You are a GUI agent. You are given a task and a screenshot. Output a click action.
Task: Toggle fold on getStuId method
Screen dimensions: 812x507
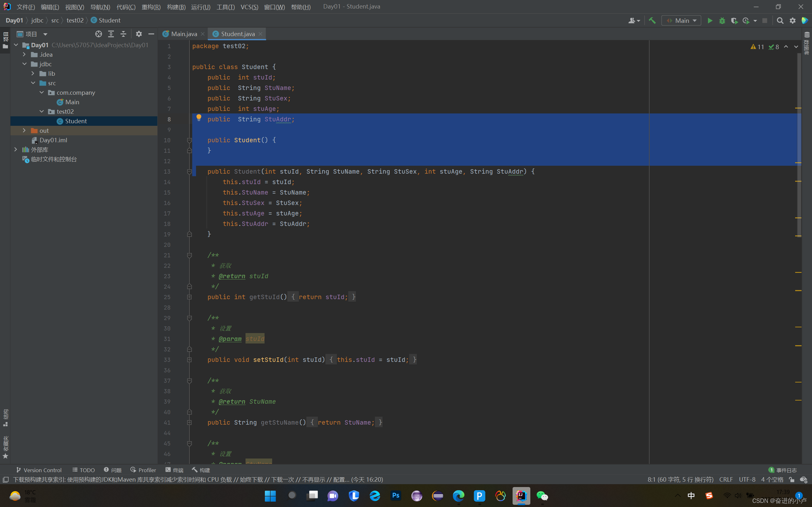point(189,297)
